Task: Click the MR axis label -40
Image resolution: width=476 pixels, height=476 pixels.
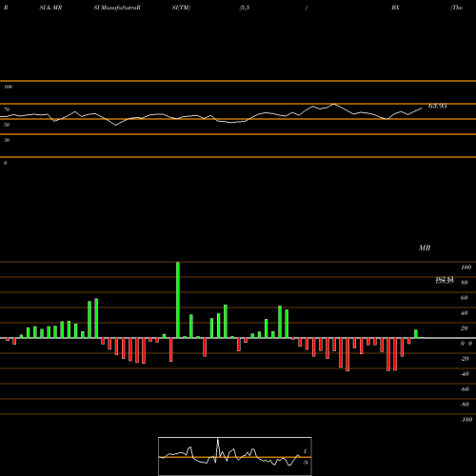Action: 465,374
